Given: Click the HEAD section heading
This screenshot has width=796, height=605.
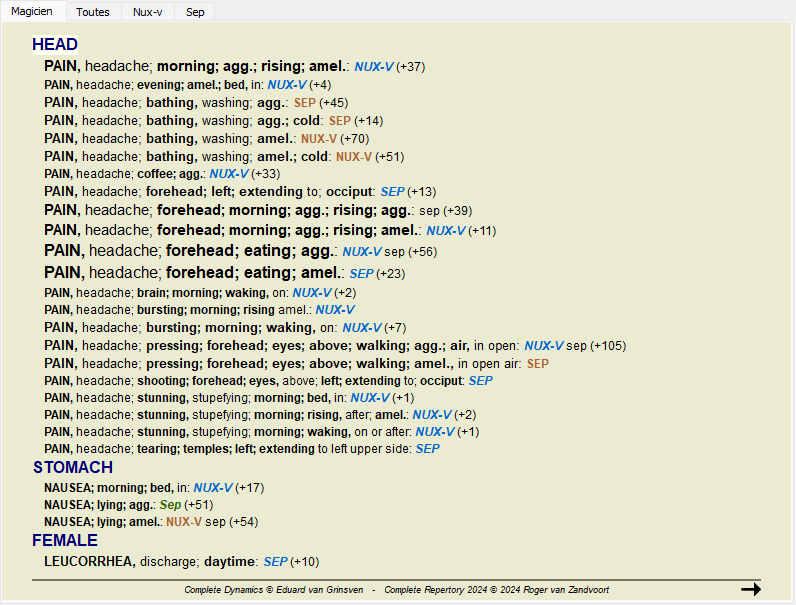Looking at the screenshot, I should click(x=55, y=45).
